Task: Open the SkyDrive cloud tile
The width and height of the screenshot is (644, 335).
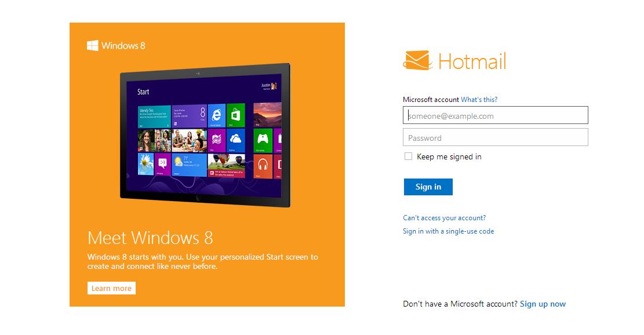Action: [x=236, y=140]
